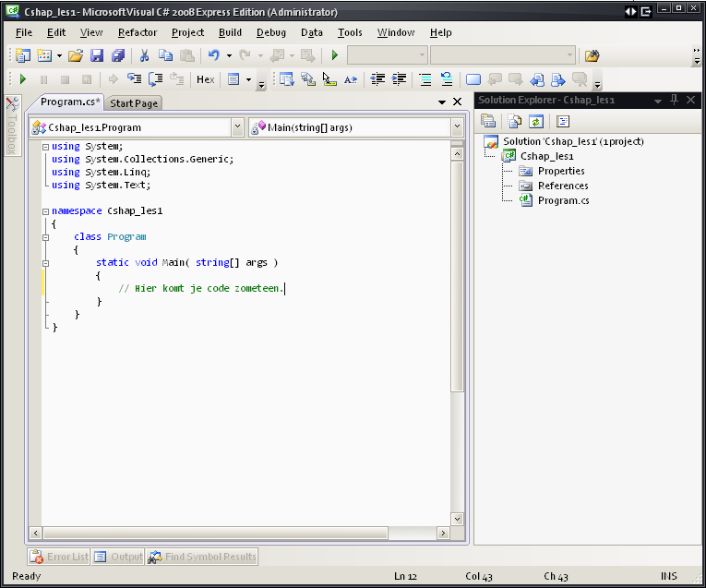
Task: Click the Add New Item icon
Action: point(44,55)
